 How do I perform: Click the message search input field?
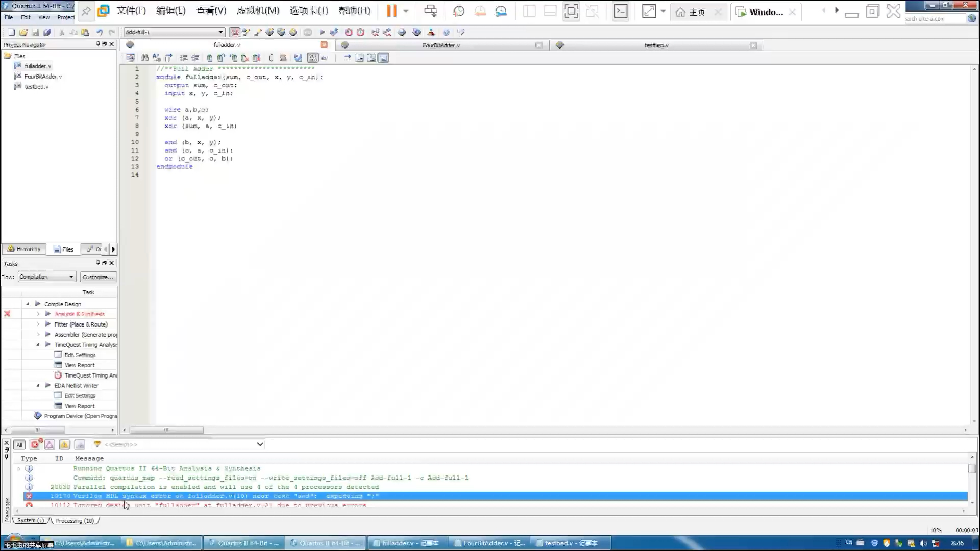pyautogui.click(x=179, y=444)
